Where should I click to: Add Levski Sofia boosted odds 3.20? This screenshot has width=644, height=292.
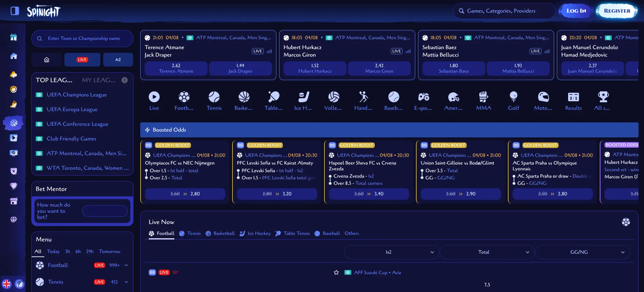(x=277, y=194)
